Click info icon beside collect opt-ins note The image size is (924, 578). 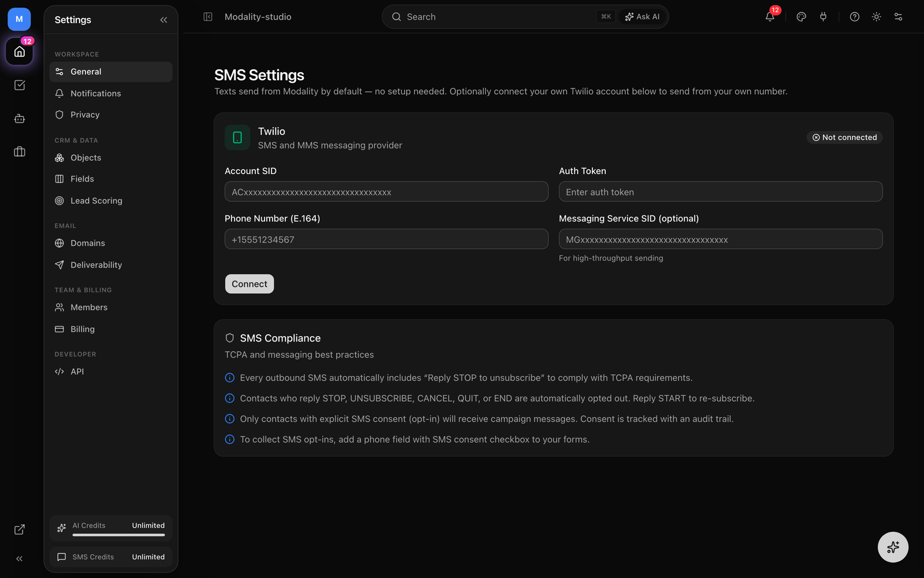[229, 439]
